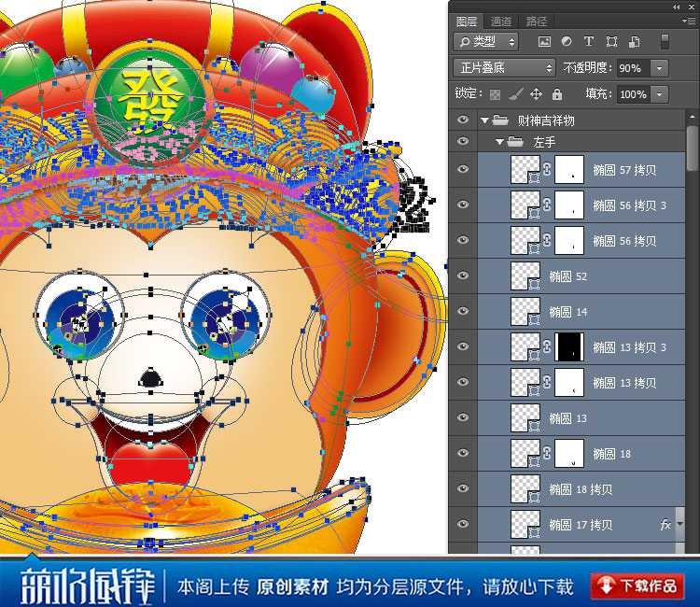The width and height of the screenshot is (700, 607).
Task: Hide the 椭圆 52 layer
Action: click(x=463, y=275)
